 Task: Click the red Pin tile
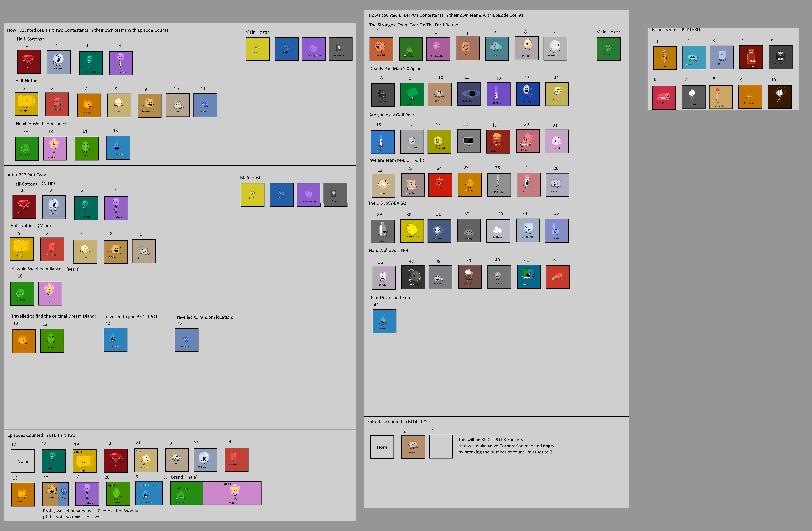click(x=440, y=185)
